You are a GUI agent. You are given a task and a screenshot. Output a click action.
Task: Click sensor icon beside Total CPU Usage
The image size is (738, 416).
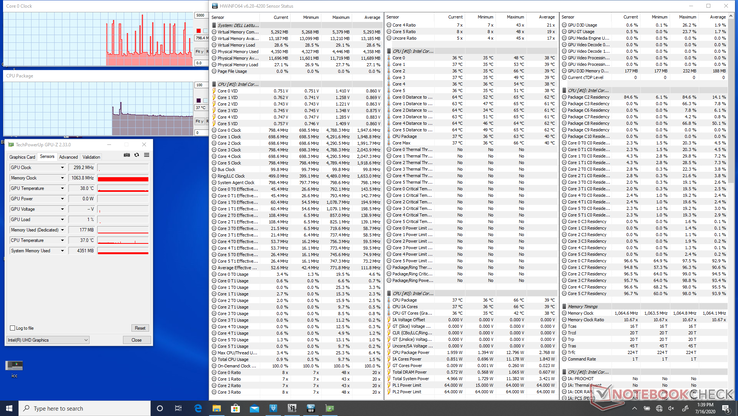(214, 359)
